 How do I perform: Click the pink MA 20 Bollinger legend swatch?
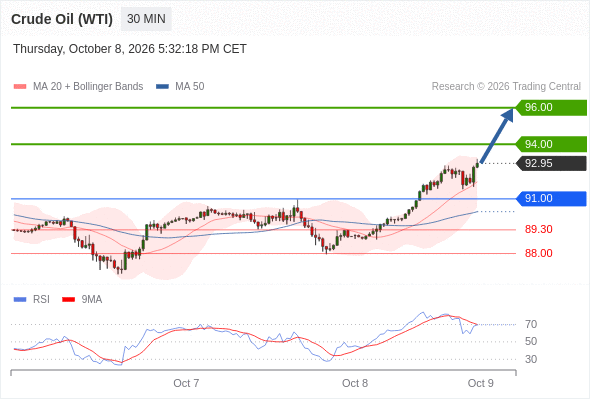20,87
